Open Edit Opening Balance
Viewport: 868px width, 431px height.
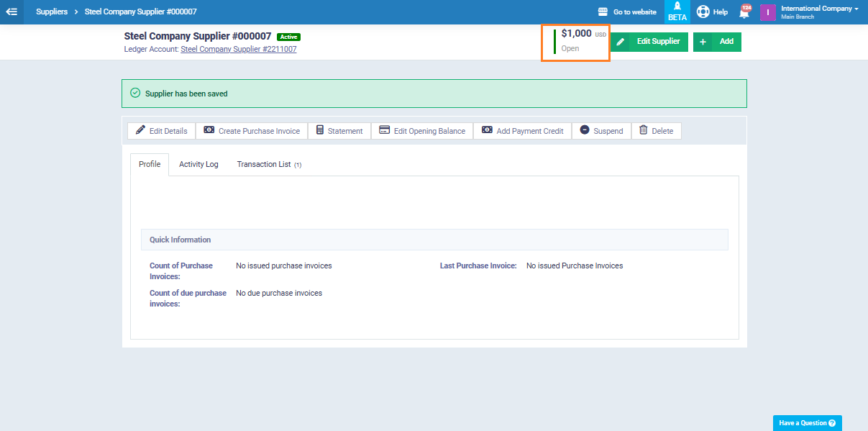click(x=422, y=131)
